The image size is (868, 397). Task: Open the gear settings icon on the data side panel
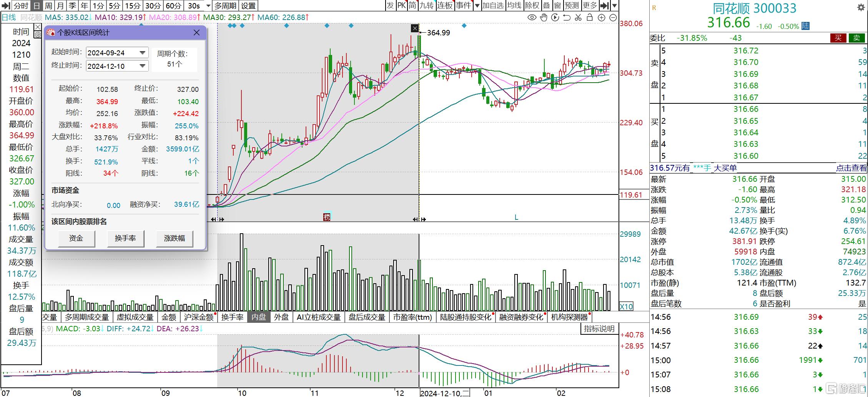point(38,35)
